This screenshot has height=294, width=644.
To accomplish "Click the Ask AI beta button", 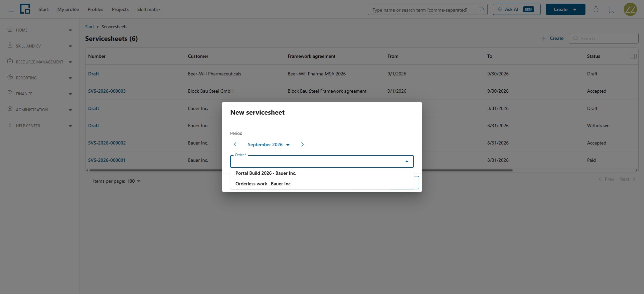I will point(517,9).
